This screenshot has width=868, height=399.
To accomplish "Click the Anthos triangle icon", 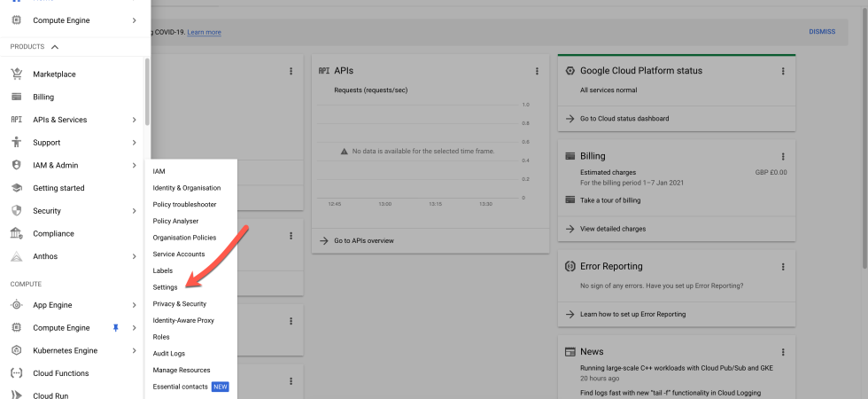I will click(17, 256).
